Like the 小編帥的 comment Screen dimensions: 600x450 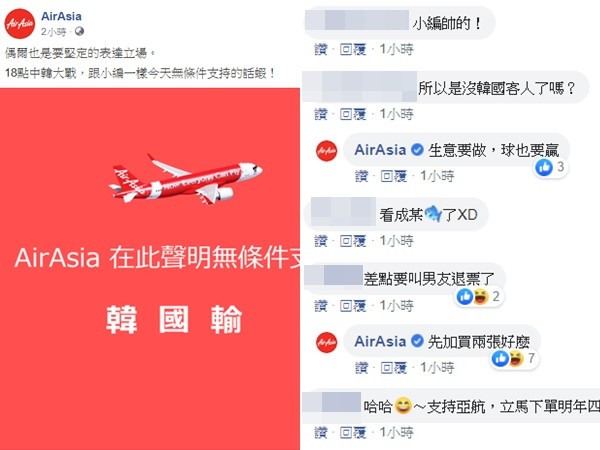point(321,49)
